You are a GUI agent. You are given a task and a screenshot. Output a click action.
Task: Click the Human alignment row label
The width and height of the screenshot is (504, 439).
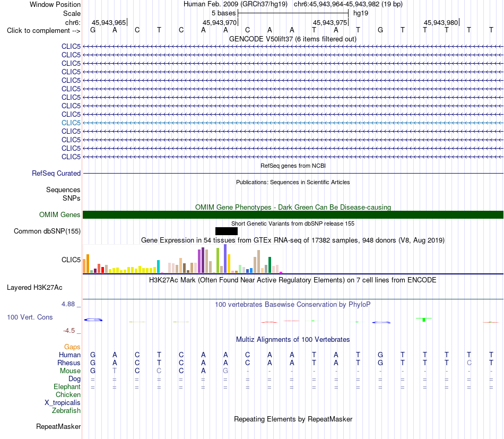pos(69,355)
